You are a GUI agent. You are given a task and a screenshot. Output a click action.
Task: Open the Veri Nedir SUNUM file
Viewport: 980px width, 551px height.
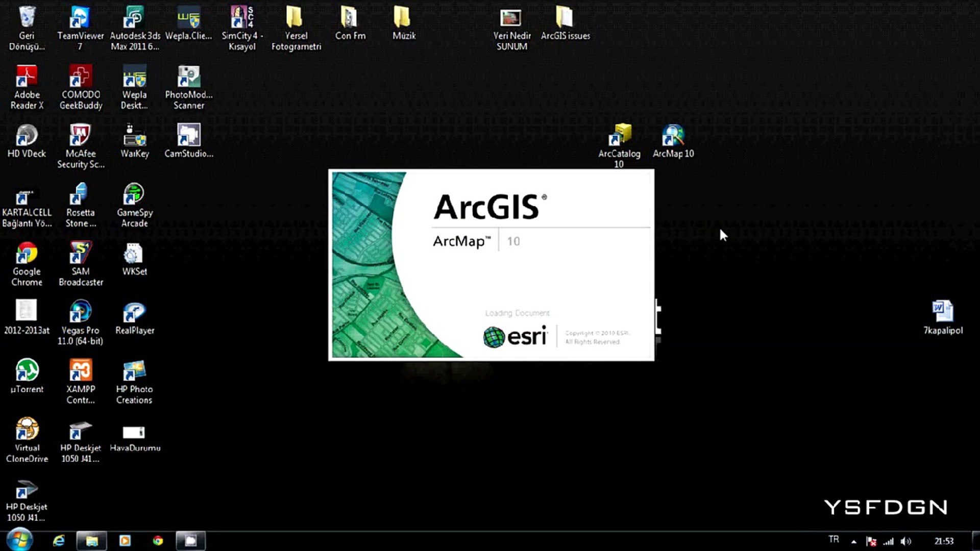pyautogui.click(x=511, y=18)
